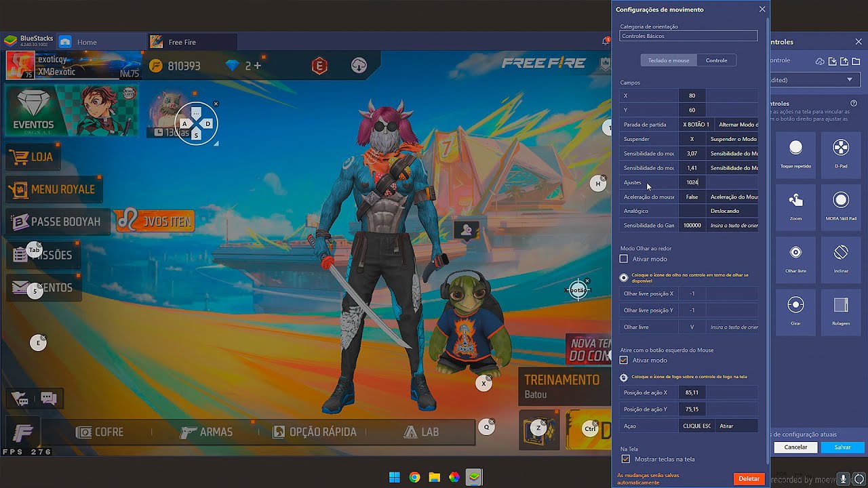Viewport: 868px width, 488px height.
Task: Open File Explorer from the taskbar
Action: (x=434, y=477)
